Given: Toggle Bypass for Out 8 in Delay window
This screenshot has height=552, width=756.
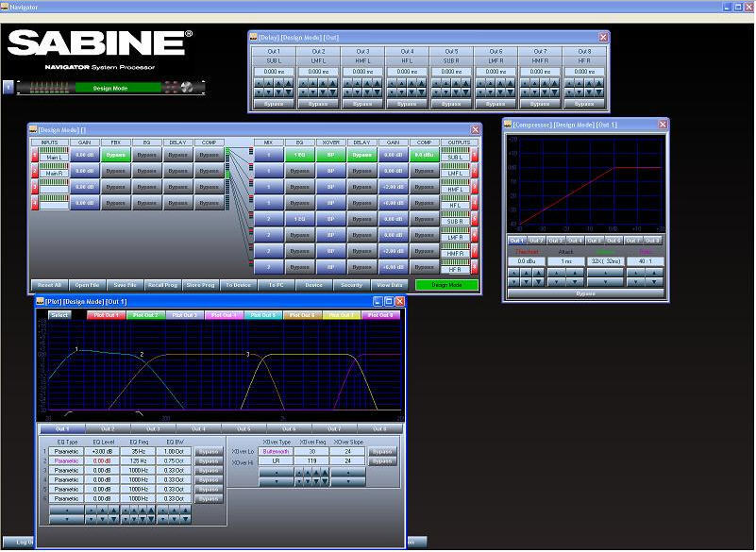Looking at the screenshot, I should (x=584, y=104).
